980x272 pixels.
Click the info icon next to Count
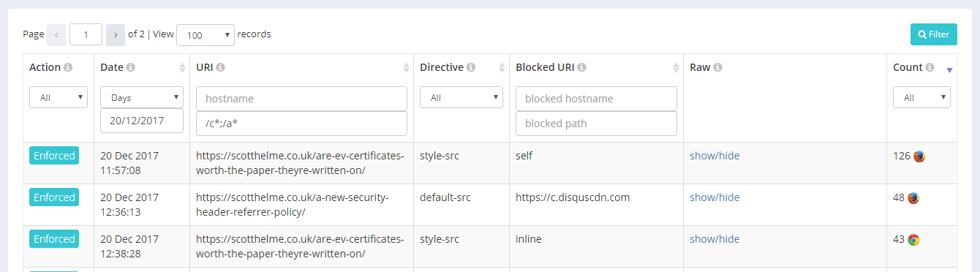930,67
